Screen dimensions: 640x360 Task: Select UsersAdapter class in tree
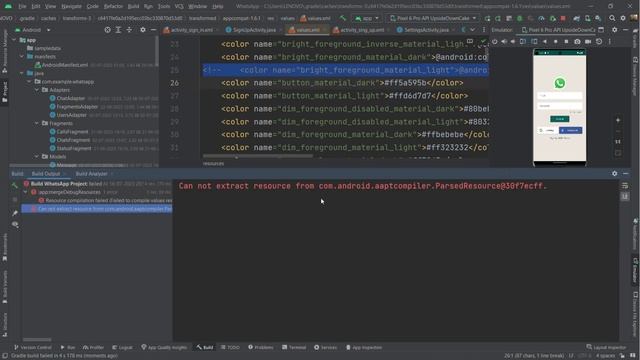71,115
